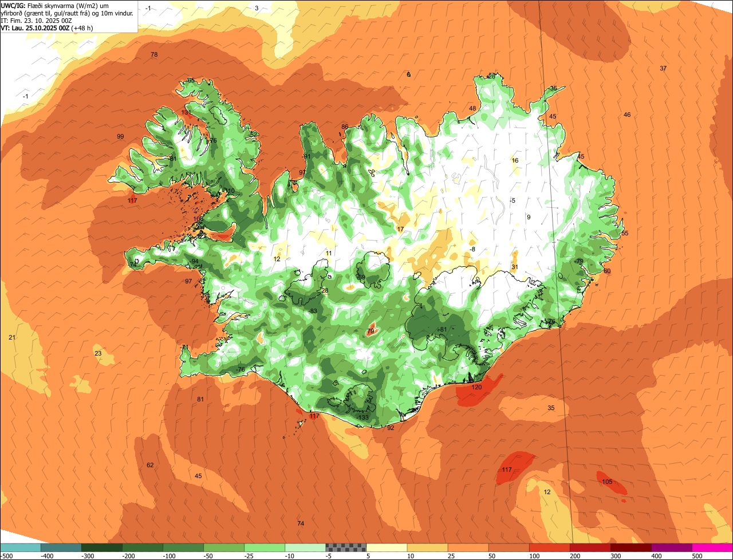Select the dark red 300 to 400 swatch

pyautogui.click(x=630, y=547)
